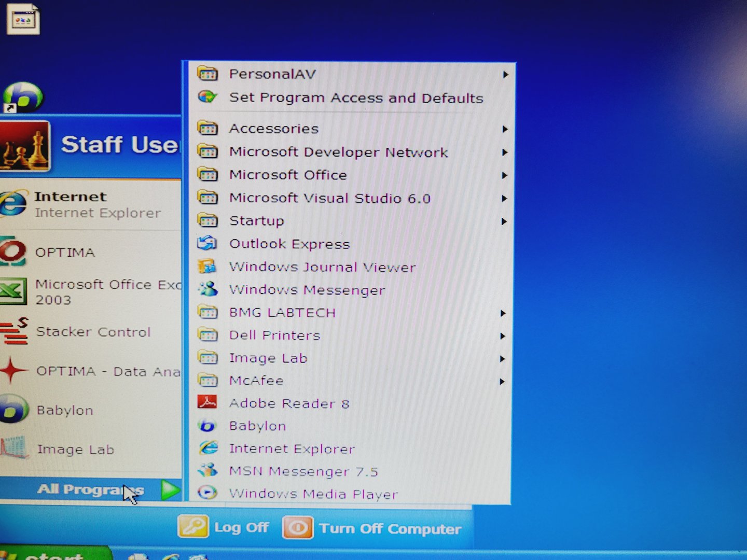Click the OPTIMA - Data Analysis label
The image size is (747, 560).
tap(108, 371)
